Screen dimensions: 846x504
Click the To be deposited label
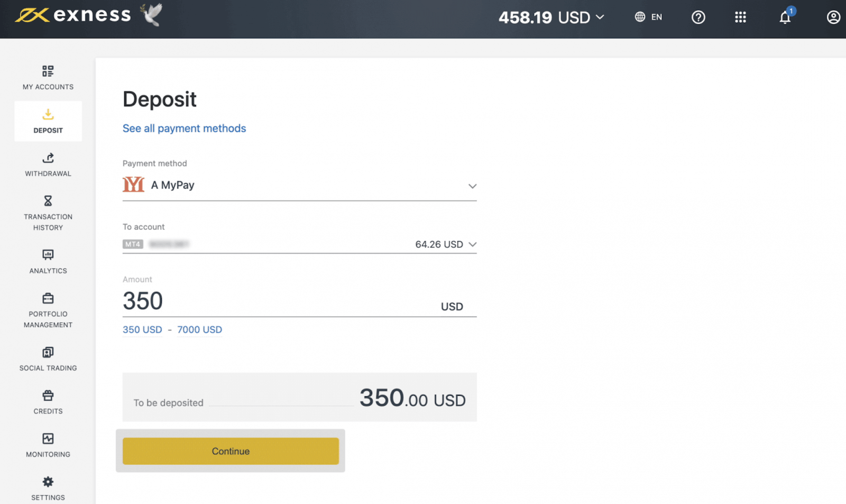(x=168, y=403)
